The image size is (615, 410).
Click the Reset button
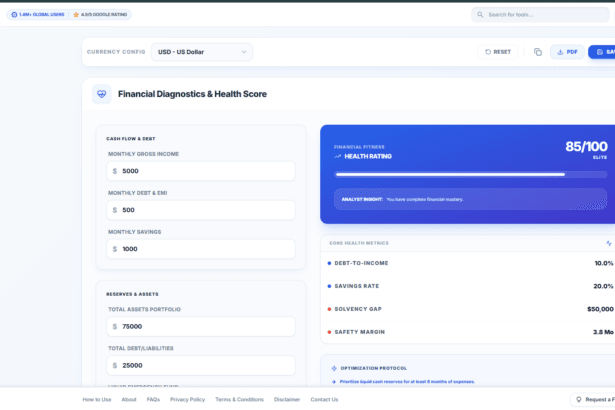498,52
